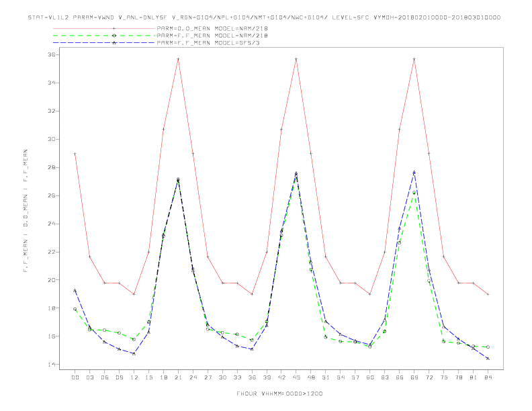Click x-axis forecast hour label 18
The height and width of the screenshot is (411, 532).
pyautogui.click(x=163, y=377)
